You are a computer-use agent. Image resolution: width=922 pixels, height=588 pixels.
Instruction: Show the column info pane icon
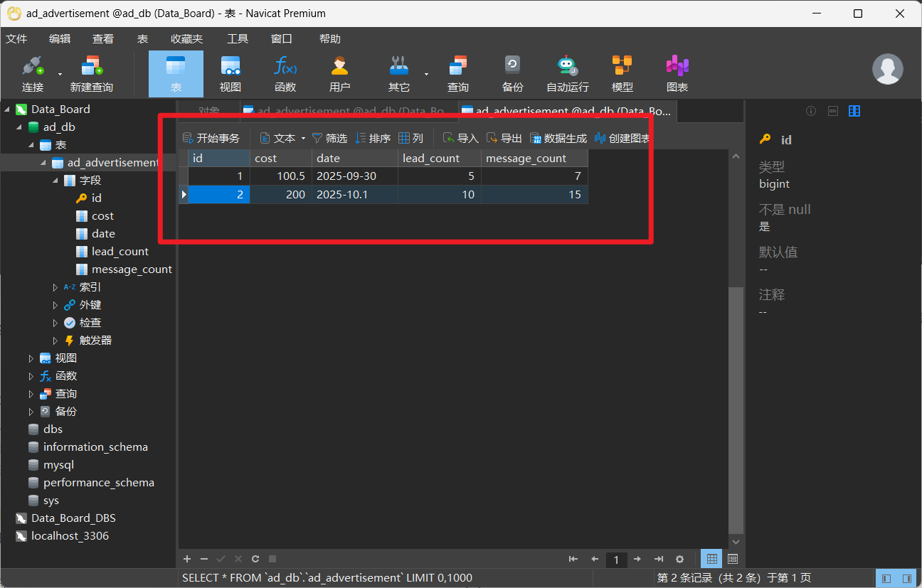(855, 111)
